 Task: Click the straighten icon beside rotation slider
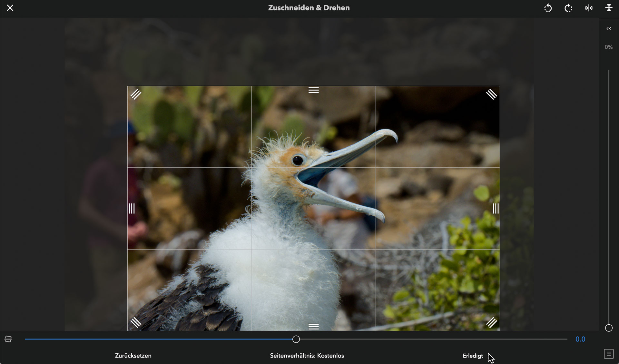[x=8, y=339]
